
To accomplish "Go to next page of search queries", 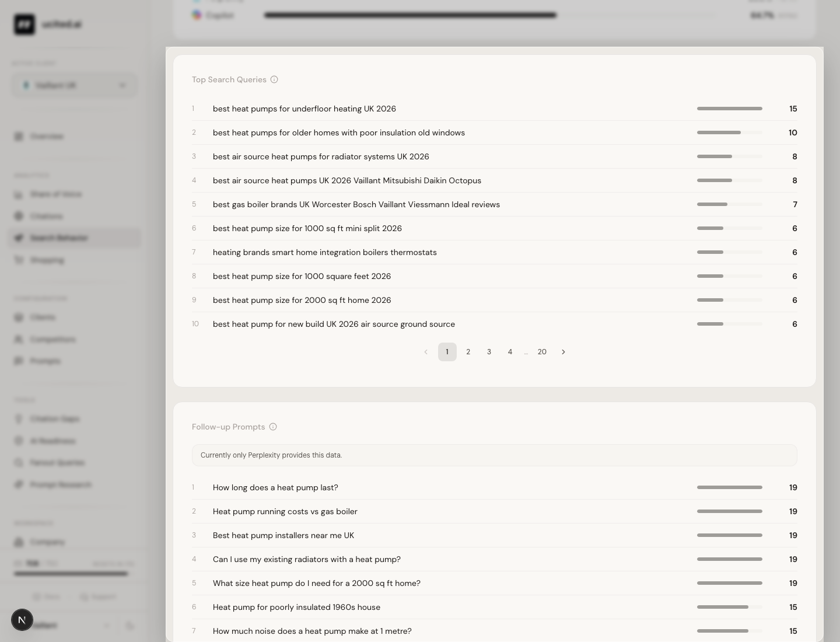I will [x=563, y=352].
